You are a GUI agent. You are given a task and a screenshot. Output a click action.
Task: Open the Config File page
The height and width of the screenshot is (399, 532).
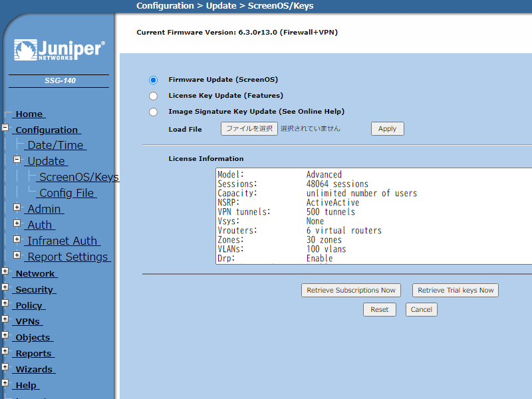click(x=66, y=193)
